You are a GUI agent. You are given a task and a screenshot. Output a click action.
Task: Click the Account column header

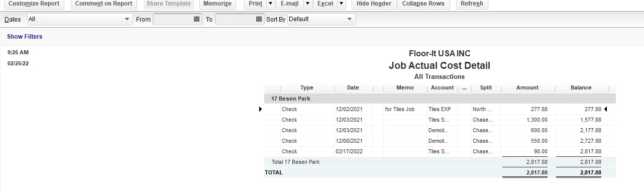tap(443, 87)
